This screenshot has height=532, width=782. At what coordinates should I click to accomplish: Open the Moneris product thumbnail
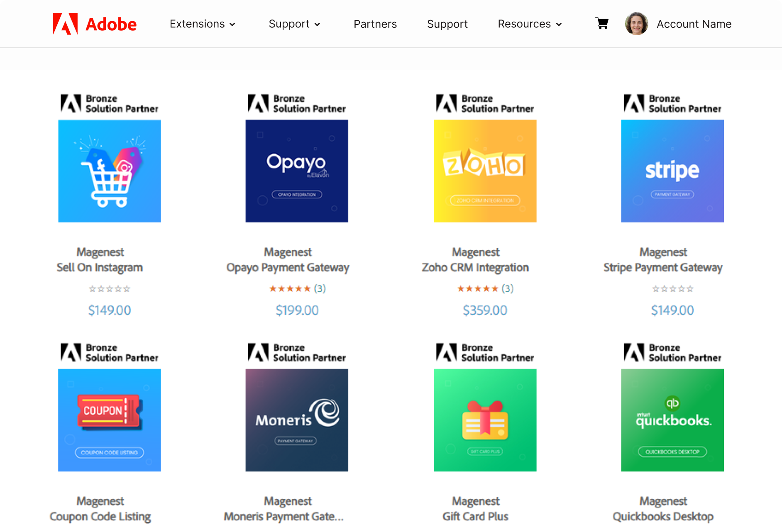297,420
